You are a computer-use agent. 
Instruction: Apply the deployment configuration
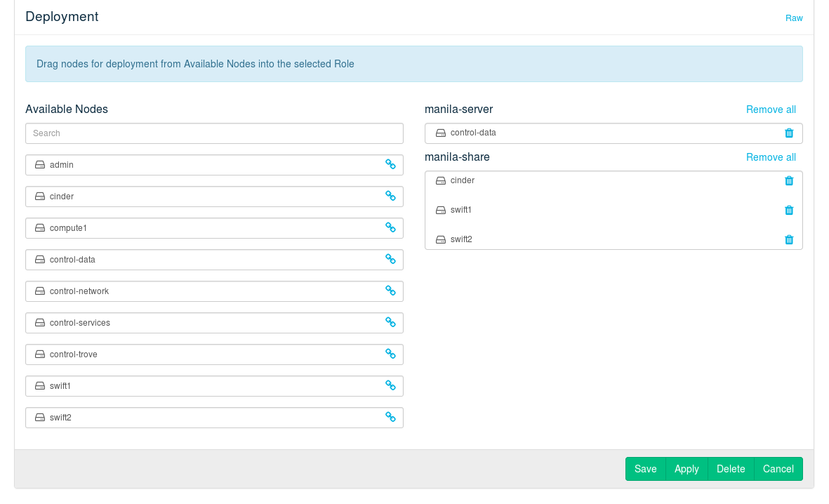(x=687, y=469)
